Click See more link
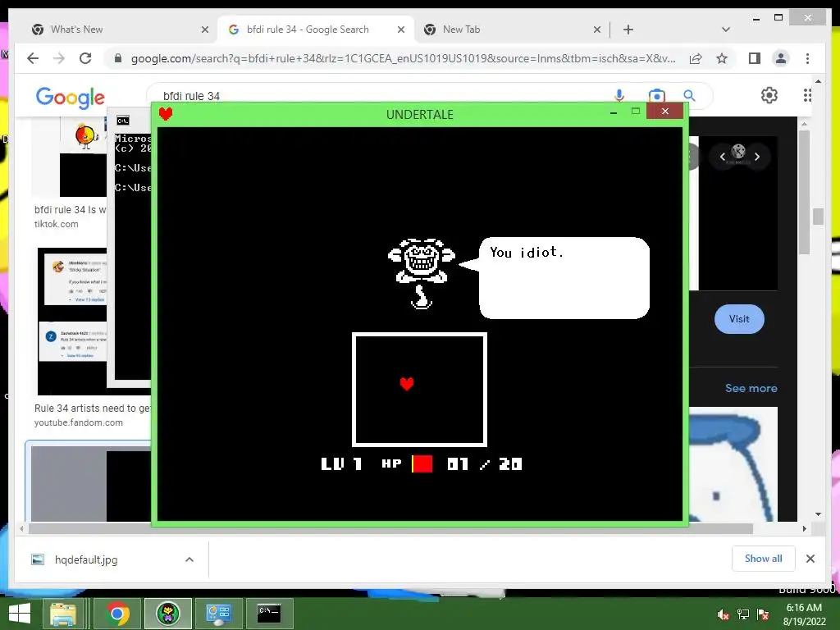The image size is (840, 630). 751,388
